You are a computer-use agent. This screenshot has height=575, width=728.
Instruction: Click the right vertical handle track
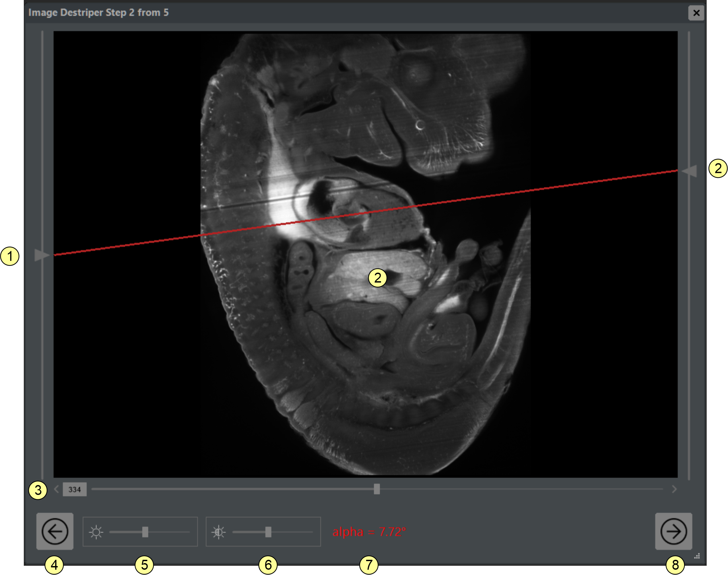tap(689, 303)
